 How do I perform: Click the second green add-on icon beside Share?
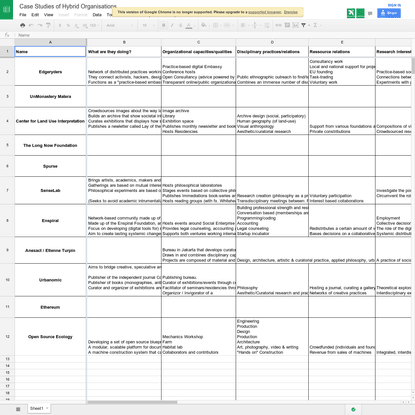[x=360, y=13]
